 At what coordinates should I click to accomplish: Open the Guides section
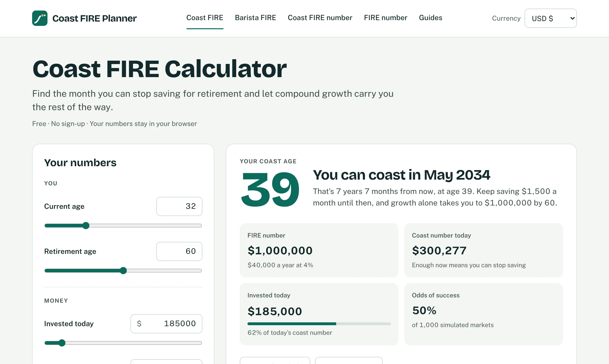click(430, 18)
